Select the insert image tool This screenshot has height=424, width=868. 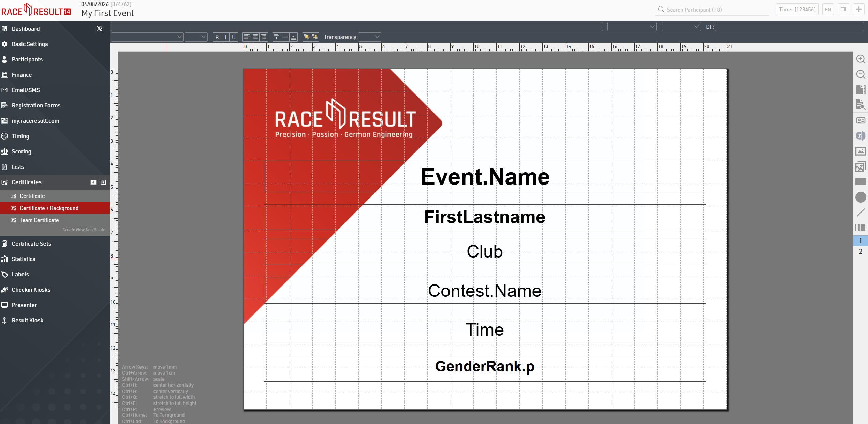pos(860,151)
